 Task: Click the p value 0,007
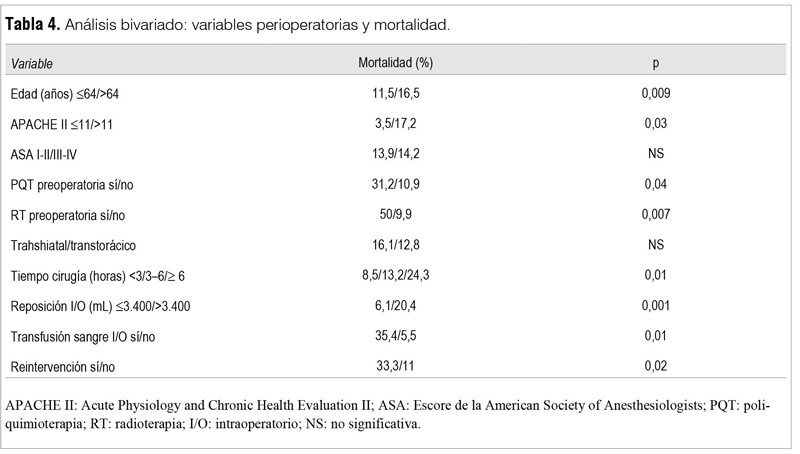pos(656,215)
